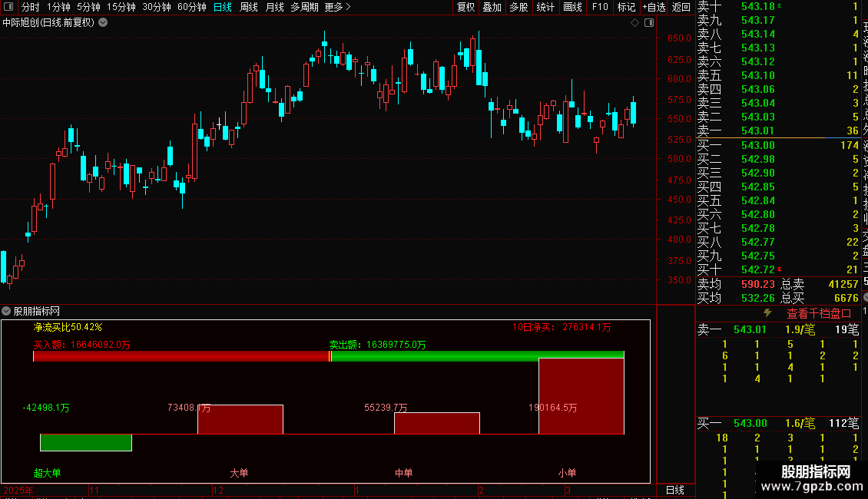Click up arrow beside 543.18 sell price
The height and width of the screenshot is (499, 868).
[x=780, y=6]
